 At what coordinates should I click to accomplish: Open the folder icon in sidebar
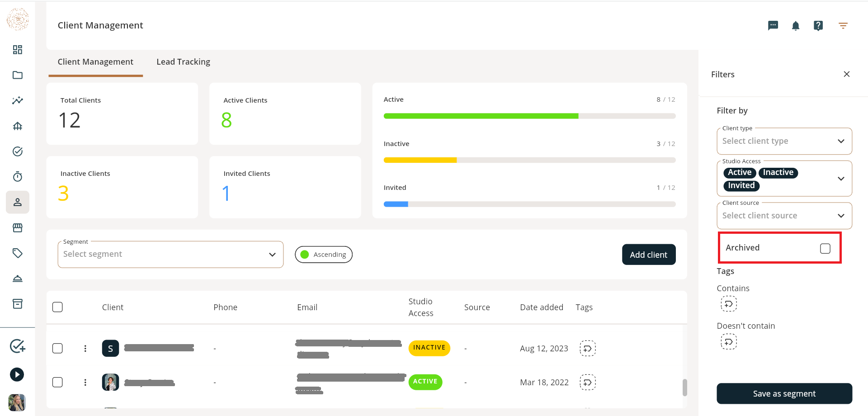(18, 75)
